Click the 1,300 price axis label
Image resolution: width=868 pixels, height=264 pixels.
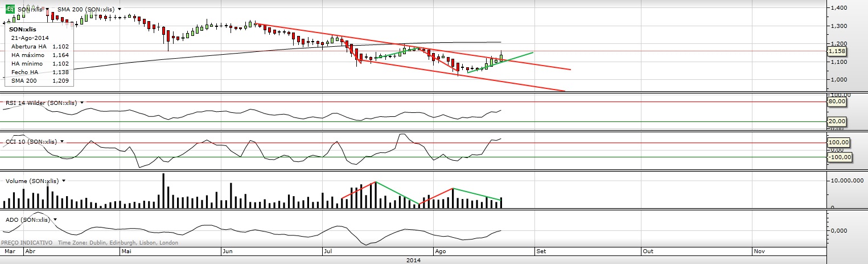840,26
